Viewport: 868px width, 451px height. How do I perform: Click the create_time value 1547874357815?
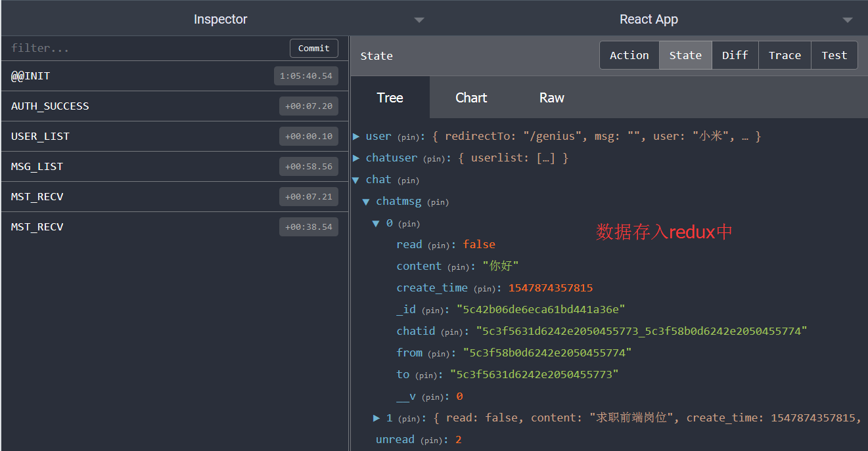(x=551, y=288)
